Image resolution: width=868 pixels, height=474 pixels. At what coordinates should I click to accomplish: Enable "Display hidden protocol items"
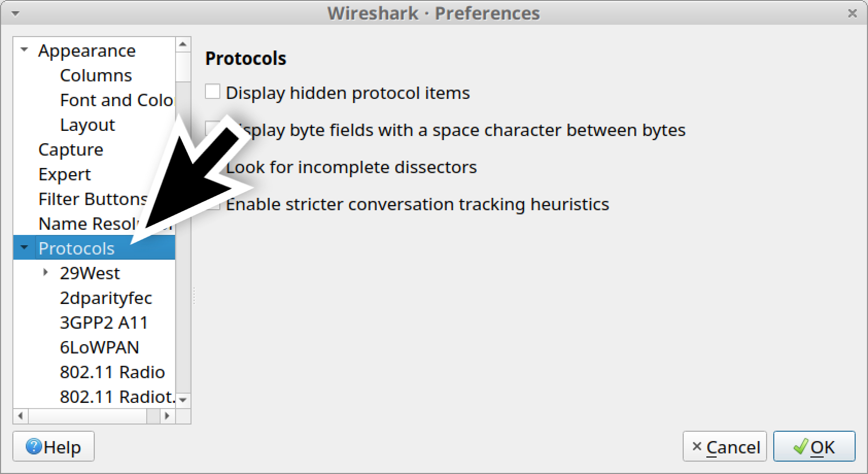(213, 91)
